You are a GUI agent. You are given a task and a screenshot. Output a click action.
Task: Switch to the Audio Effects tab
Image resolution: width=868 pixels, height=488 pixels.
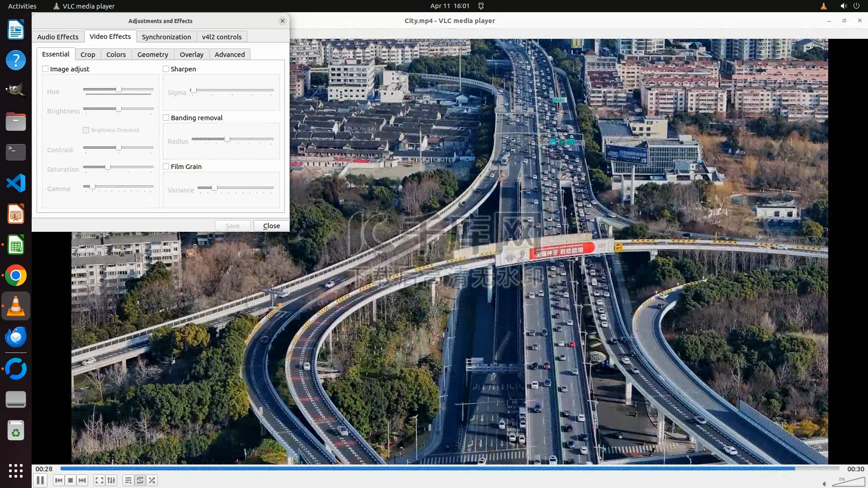pos(58,37)
